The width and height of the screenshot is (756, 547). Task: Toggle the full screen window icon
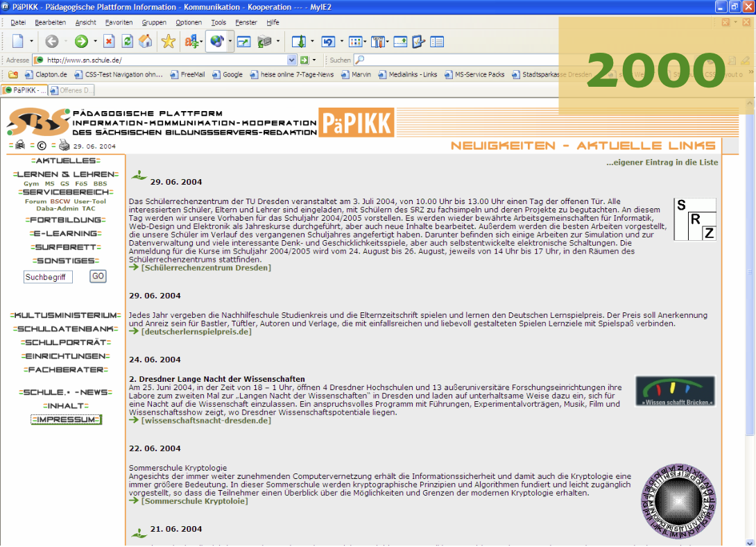(244, 42)
